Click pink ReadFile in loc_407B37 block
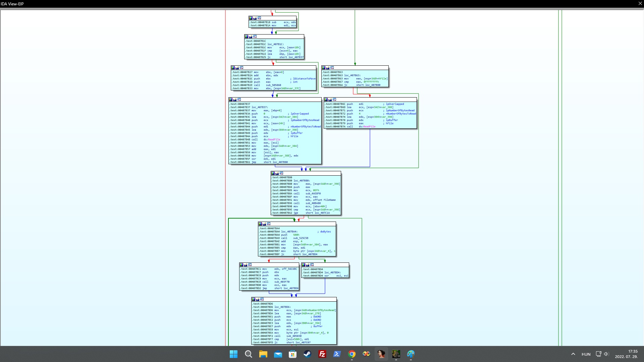 click(x=274, y=139)
